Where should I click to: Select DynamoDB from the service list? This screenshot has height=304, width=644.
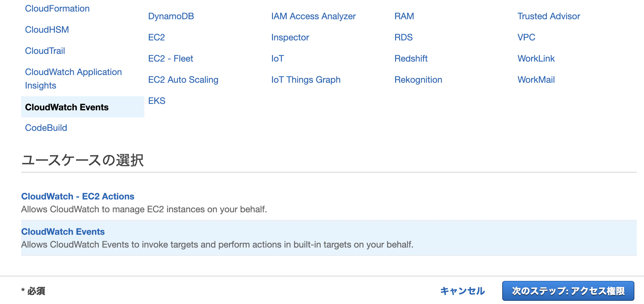coord(171,16)
